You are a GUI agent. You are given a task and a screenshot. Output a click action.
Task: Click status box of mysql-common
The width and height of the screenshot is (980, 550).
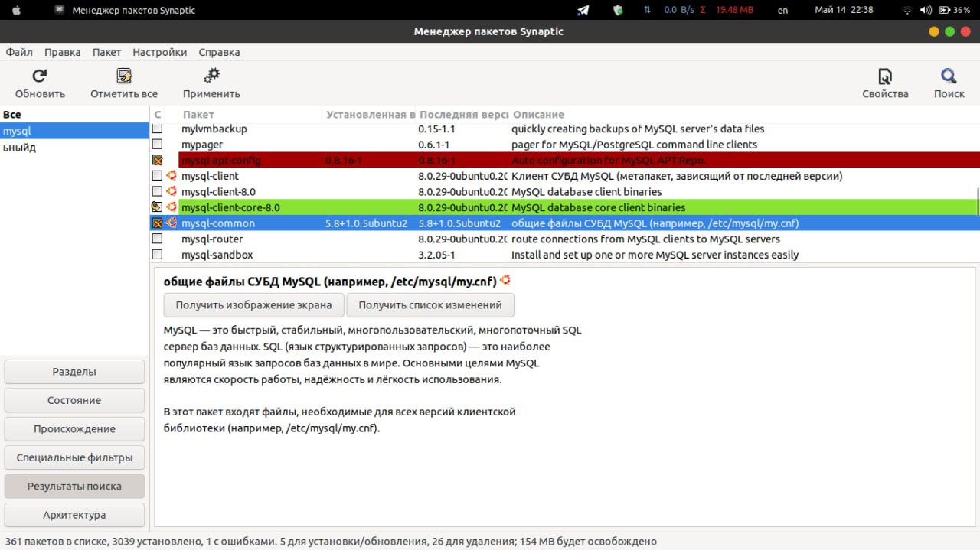click(157, 223)
